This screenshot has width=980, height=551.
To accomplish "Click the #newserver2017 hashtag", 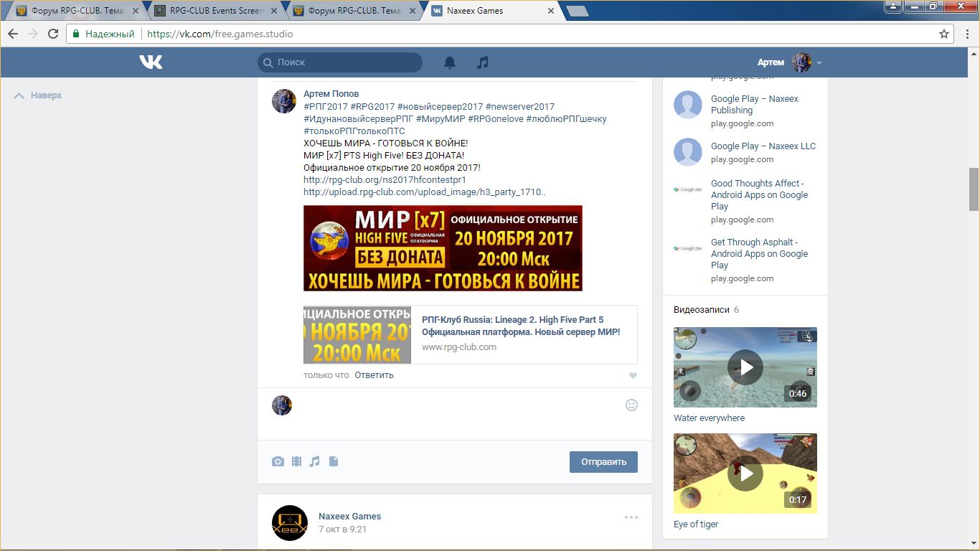I will coord(520,107).
